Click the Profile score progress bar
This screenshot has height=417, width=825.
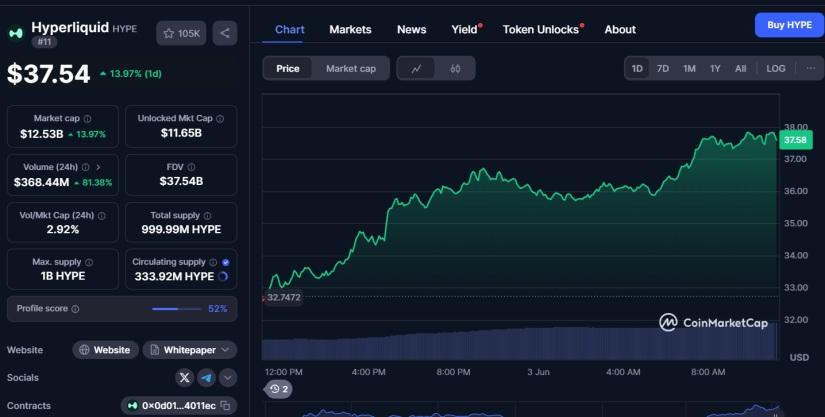176,309
